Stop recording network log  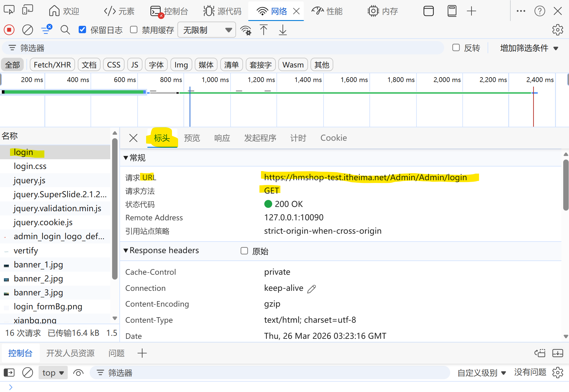9,30
